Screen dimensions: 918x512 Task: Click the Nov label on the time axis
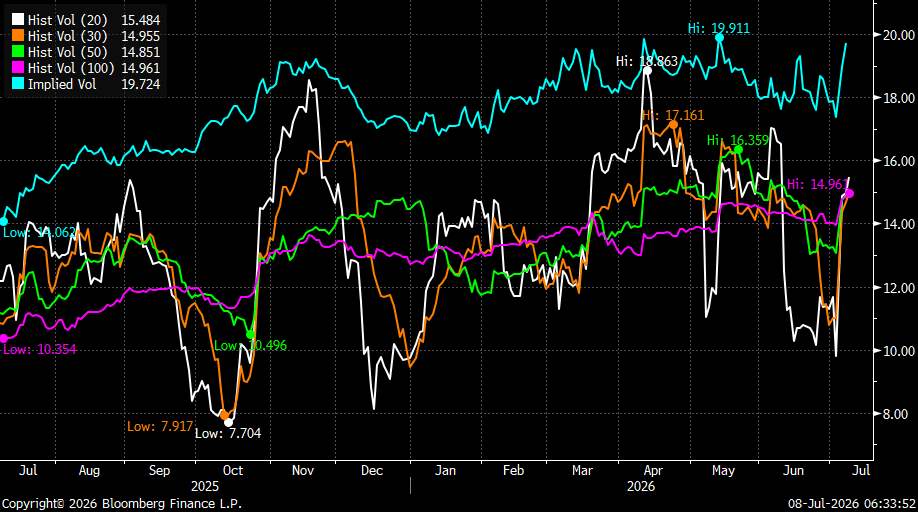point(303,470)
